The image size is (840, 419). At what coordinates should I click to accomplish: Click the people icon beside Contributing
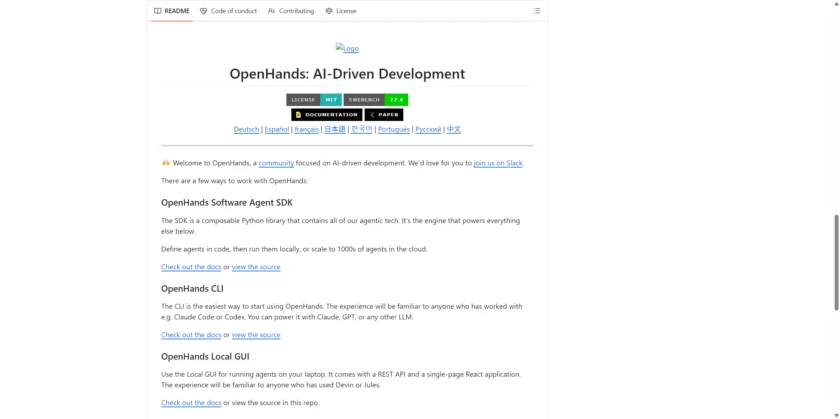pyautogui.click(x=272, y=11)
